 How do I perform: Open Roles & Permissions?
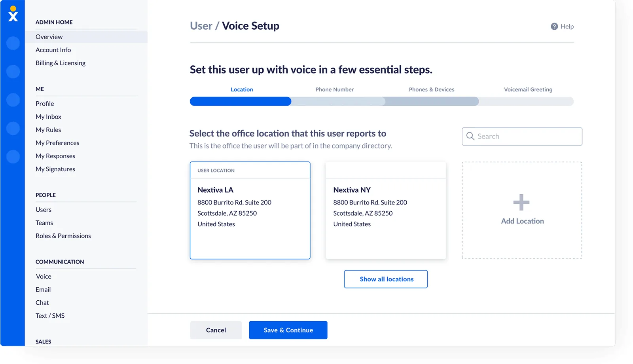[x=63, y=236]
